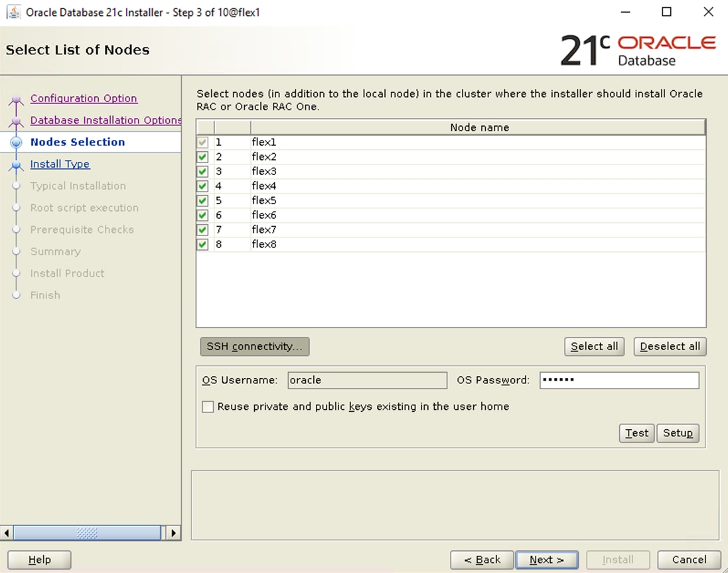Viewport: 728px width, 573px height.
Task: Open the Install Type step
Action: (60, 164)
